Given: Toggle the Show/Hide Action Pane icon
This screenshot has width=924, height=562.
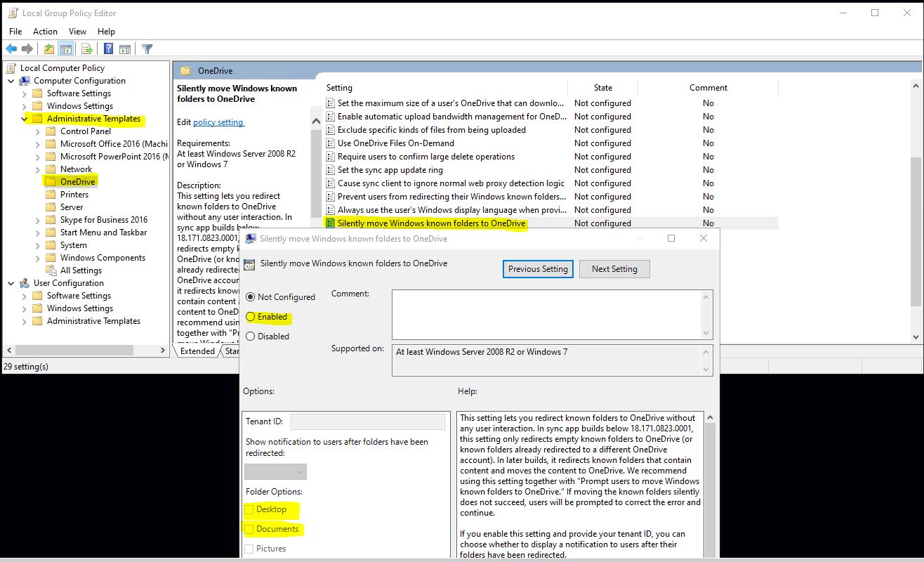Looking at the screenshot, I should point(126,48).
